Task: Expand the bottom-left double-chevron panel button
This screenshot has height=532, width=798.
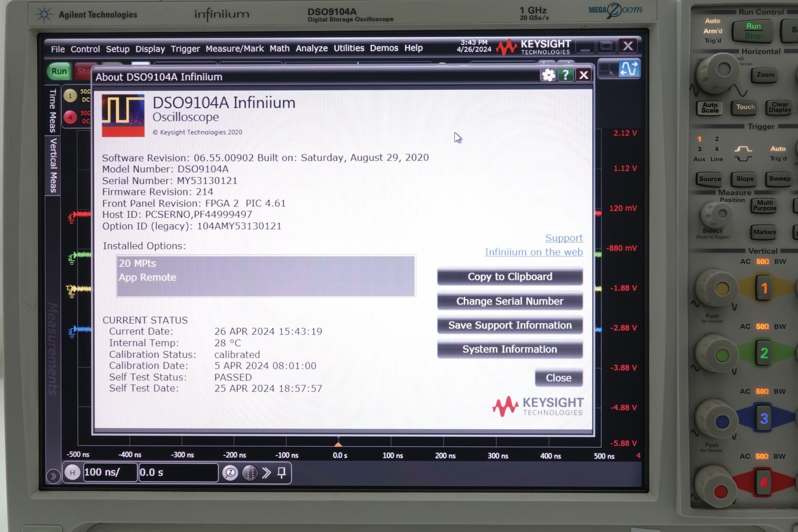Action: pos(53,476)
